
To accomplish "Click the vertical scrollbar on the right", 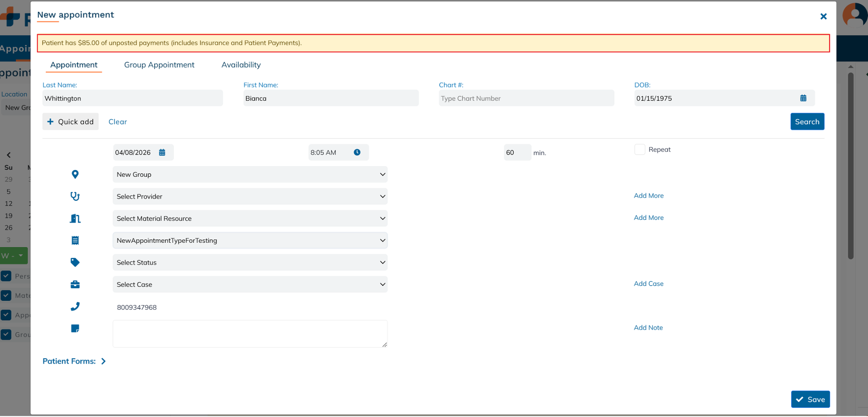I will [850, 165].
